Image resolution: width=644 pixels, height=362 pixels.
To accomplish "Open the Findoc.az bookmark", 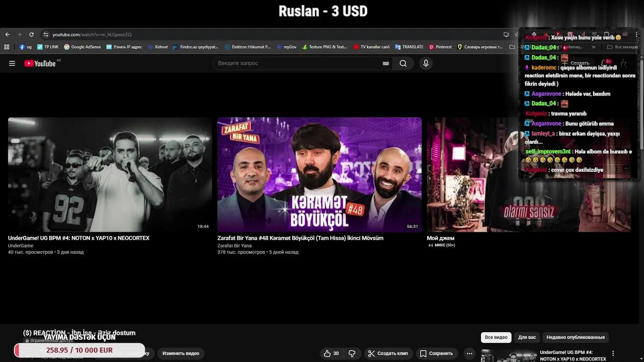I will point(196,47).
